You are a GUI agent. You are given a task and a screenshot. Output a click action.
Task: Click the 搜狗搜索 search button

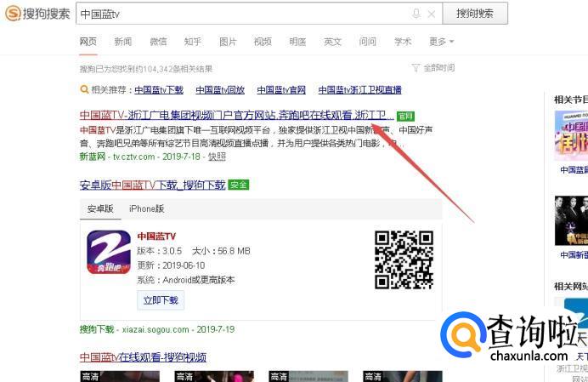pyautogui.click(x=475, y=14)
